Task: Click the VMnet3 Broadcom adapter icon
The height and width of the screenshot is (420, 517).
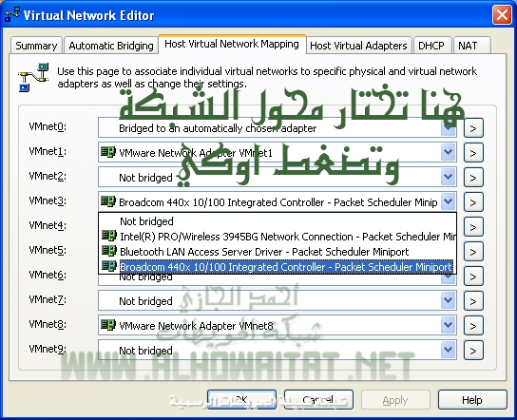Action: 108,201
